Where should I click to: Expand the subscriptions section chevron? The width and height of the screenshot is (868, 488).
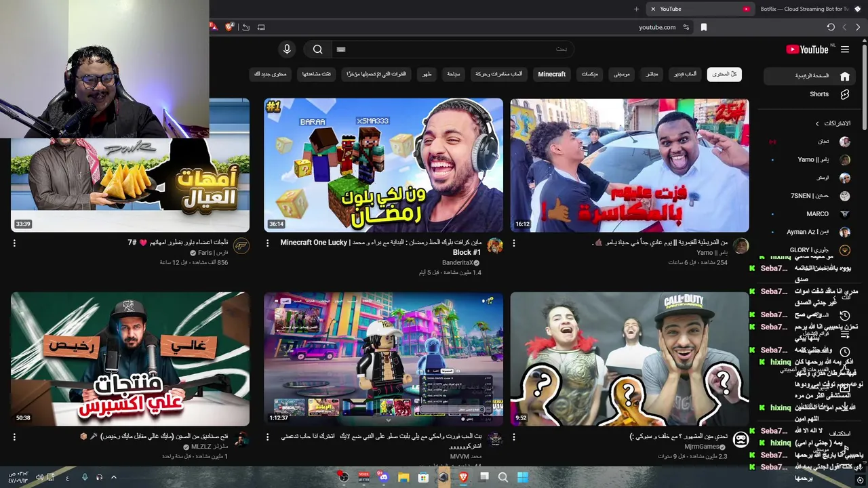(x=817, y=123)
